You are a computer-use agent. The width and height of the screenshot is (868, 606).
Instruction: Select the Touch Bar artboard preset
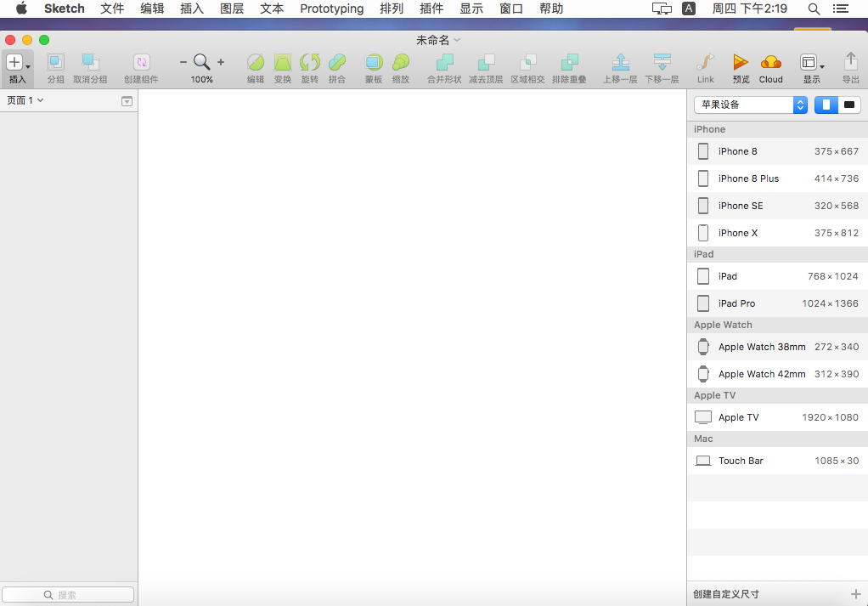pos(777,461)
